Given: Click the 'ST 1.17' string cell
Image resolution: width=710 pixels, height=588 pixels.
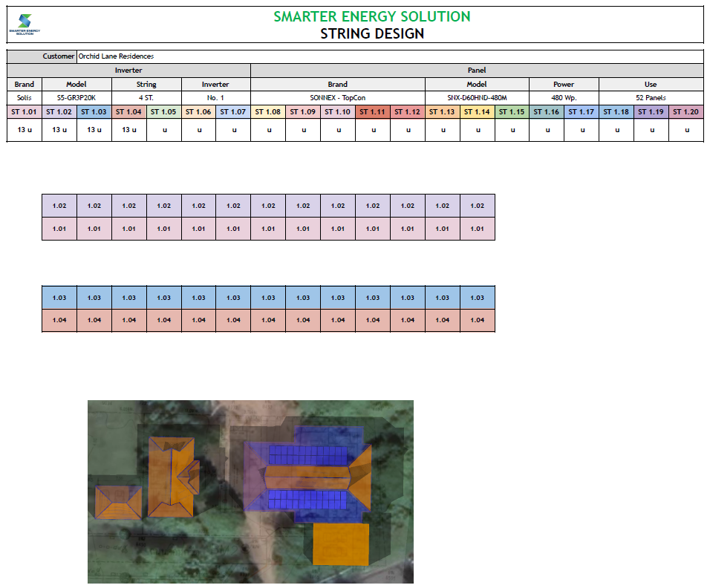Looking at the screenshot, I should (582, 112).
